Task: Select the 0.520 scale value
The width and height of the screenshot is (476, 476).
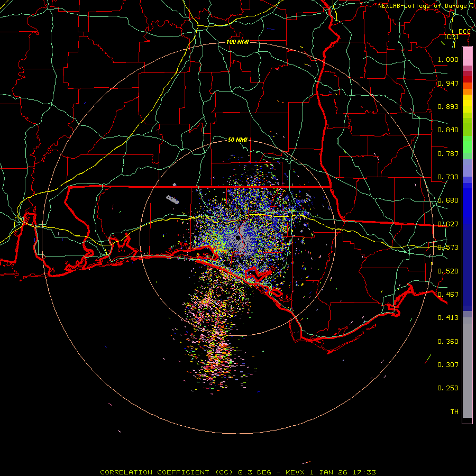Action: point(448,271)
